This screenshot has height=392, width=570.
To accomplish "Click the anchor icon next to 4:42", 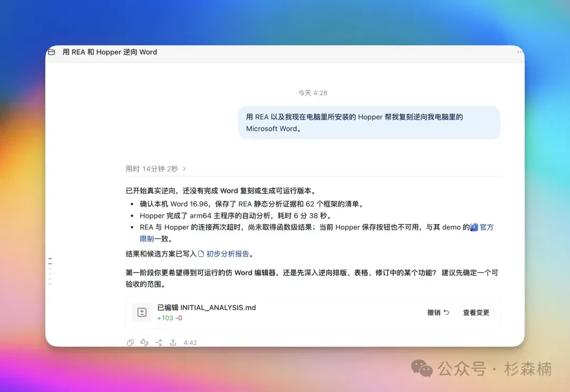I will pyautogui.click(x=173, y=342).
